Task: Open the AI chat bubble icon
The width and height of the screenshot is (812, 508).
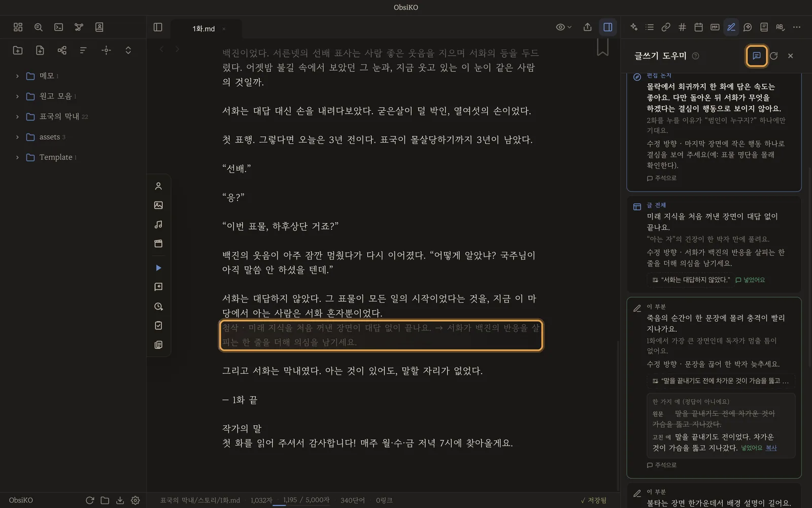Action: click(748, 27)
